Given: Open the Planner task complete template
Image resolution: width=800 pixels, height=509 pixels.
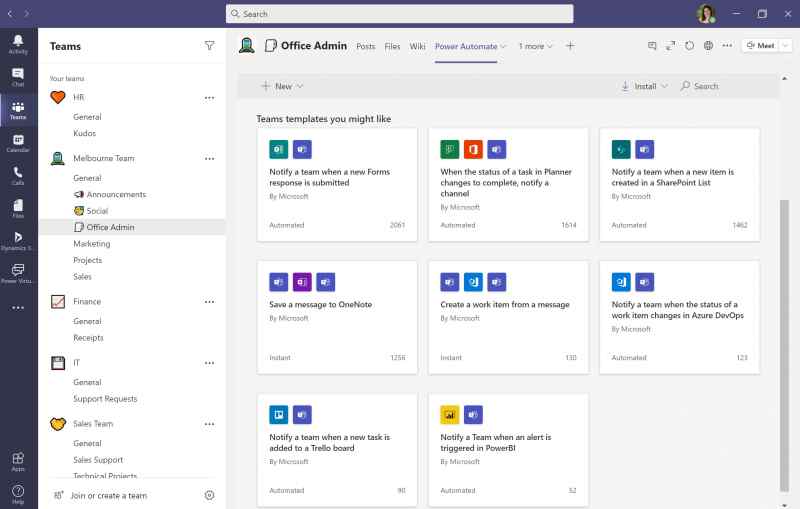Looking at the screenshot, I should pos(508,185).
